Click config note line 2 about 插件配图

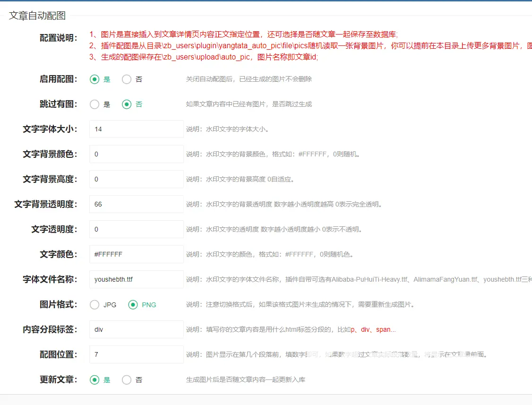tap(310, 46)
